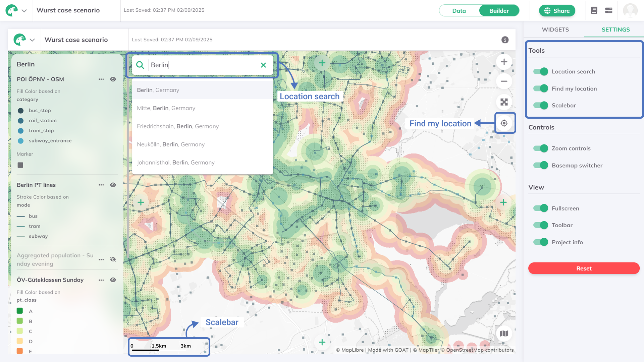Disable the Location search toggle
644x362 pixels.
point(540,71)
